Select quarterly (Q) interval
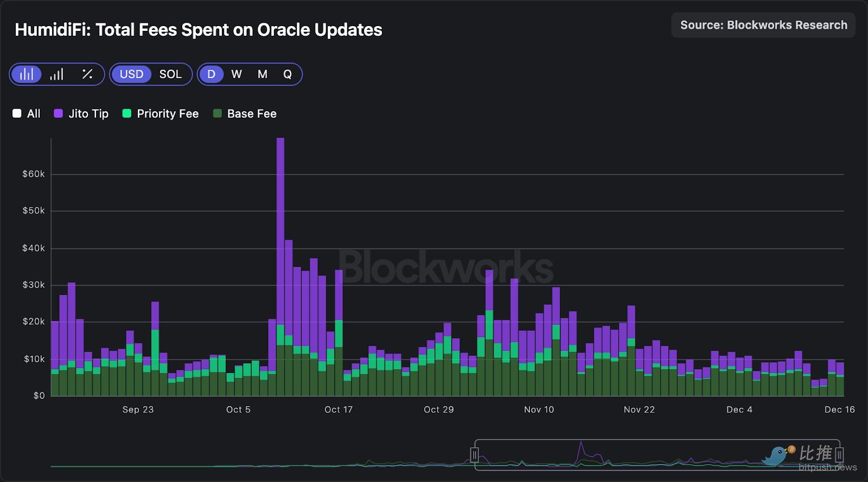Viewport: 868px width, 482px height. click(288, 74)
